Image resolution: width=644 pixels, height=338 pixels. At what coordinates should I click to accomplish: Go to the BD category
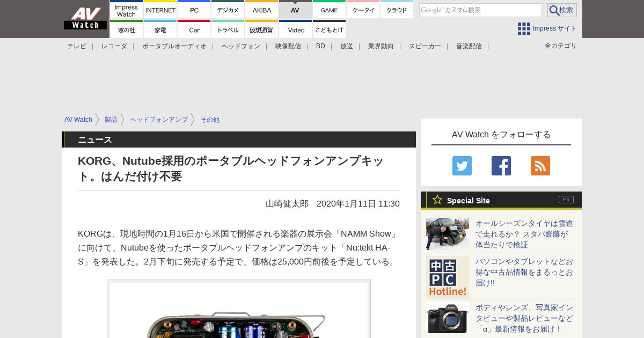coord(320,46)
